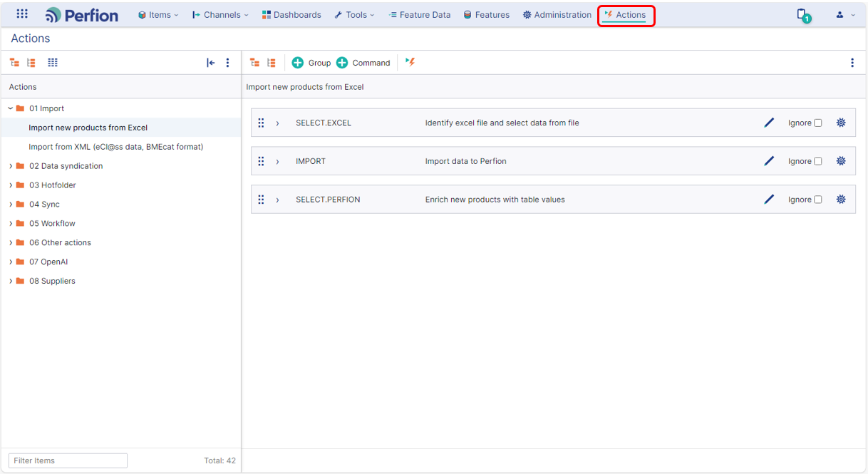Open Administration
868x474 pixels.
pyautogui.click(x=557, y=14)
